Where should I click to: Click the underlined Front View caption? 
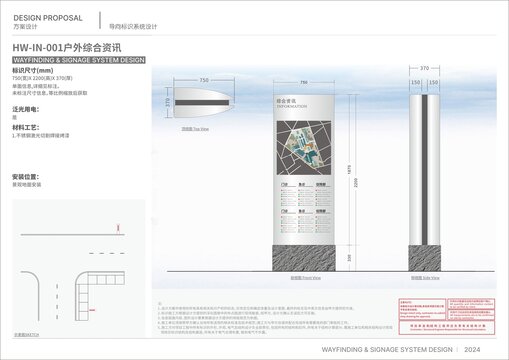305,277
